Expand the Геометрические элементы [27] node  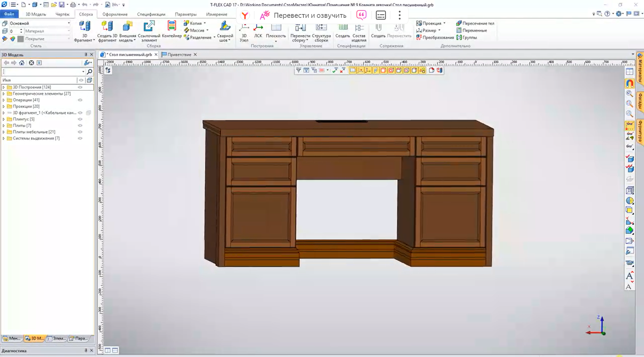coord(4,94)
